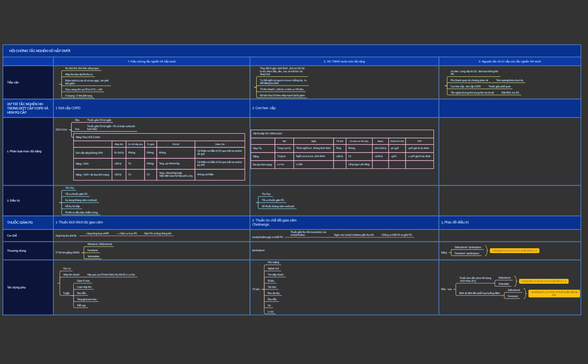Select the "Hội hô hấp VN ( GINA) 2020" node
Screen dimensions: 588x364
268,134
